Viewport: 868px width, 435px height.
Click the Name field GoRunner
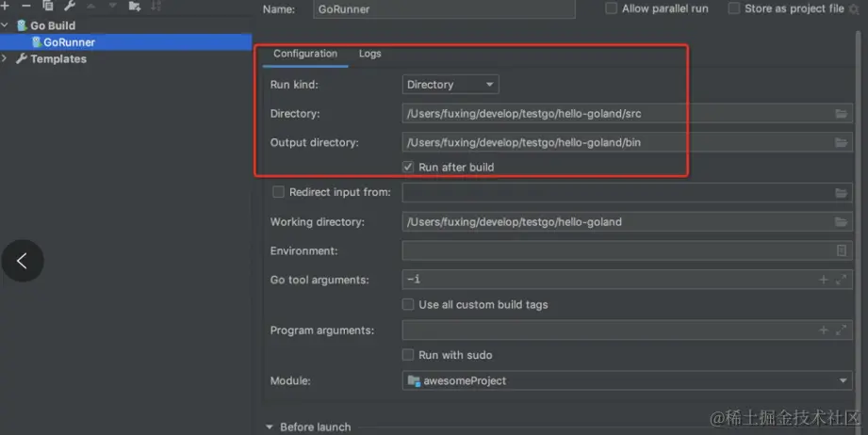click(444, 8)
